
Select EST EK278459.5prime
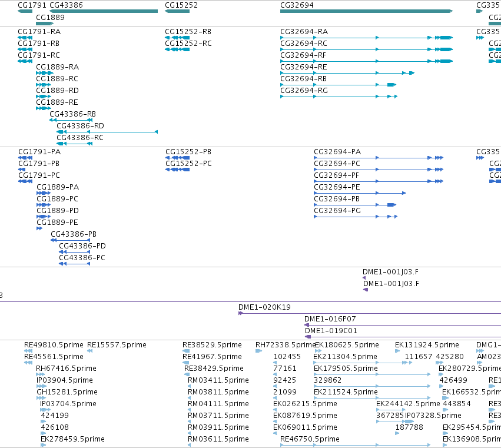click(72, 439)
